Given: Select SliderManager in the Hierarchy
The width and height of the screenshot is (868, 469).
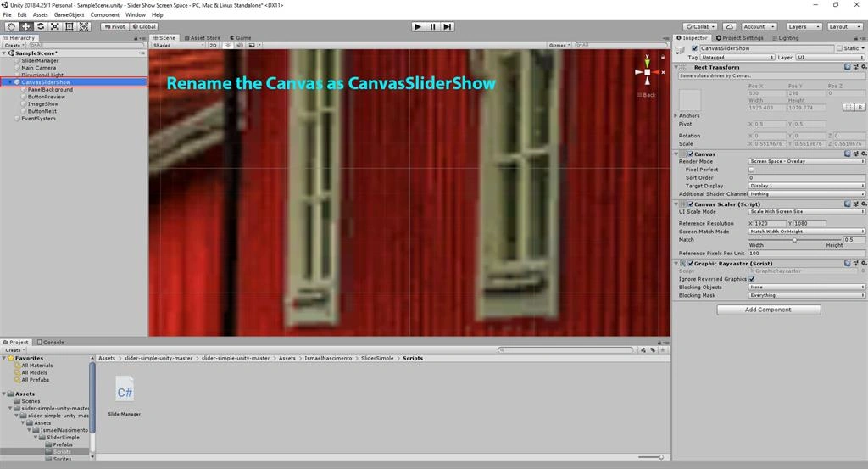Looking at the screenshot, I should [x=40, y=60].
